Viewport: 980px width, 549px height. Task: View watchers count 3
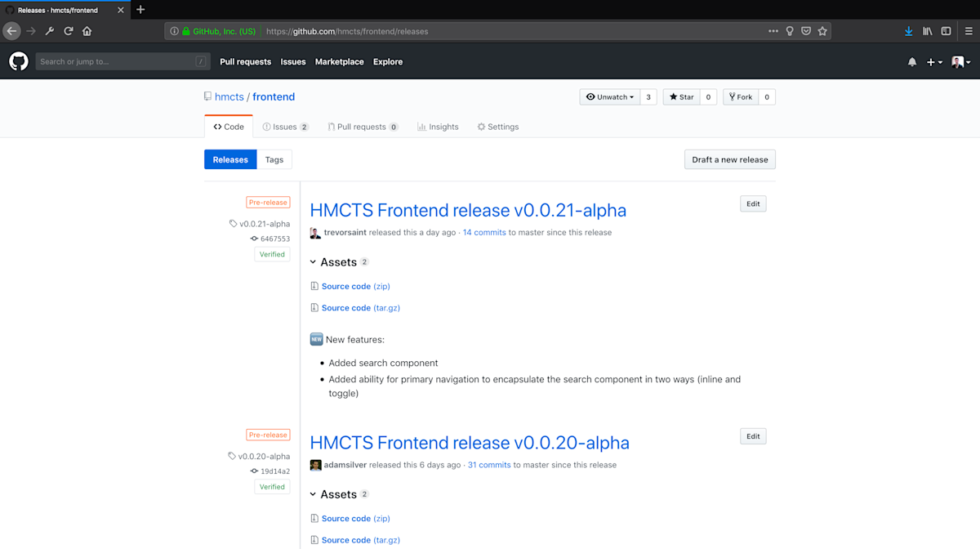[x=648, y=96]
